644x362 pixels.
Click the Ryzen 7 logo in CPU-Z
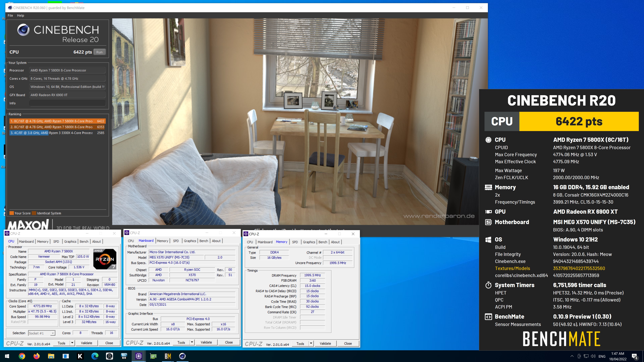pos(105,259)
